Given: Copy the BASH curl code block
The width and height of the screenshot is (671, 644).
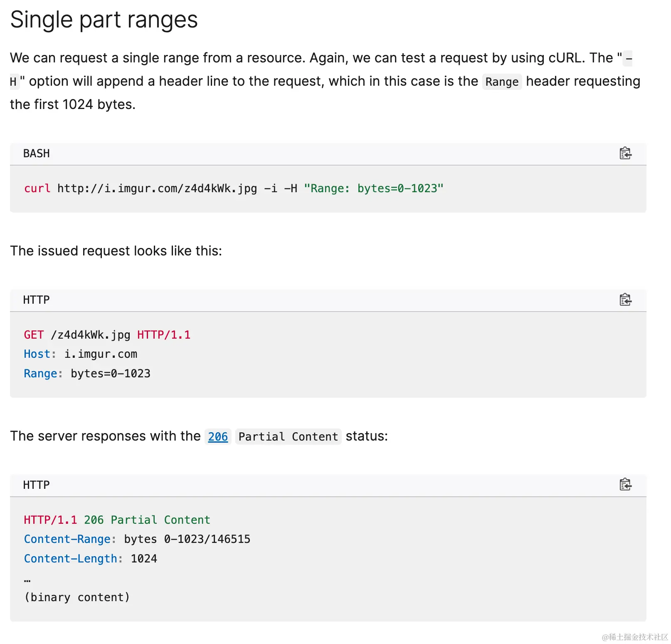Looking at the screenshot, I should tap(625, 154).
